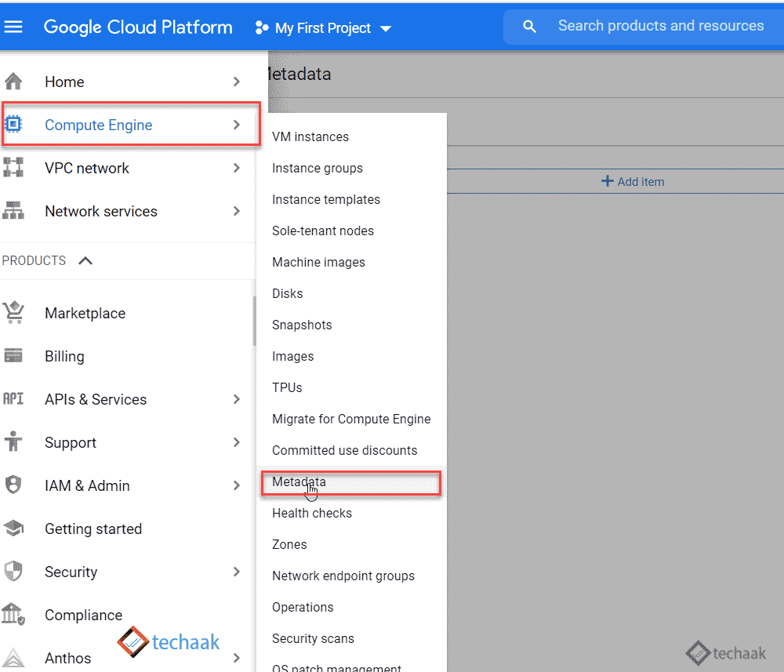Expand the Network services submenu chevron
This screenshot has width=784, height=672.
point(237,211)
